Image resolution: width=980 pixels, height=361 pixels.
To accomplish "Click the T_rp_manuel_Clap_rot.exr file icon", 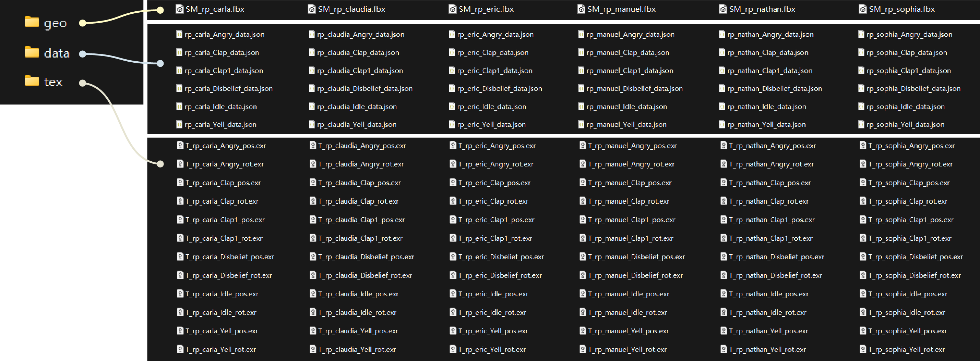I will pyautogui.click(x=583, y=201).
